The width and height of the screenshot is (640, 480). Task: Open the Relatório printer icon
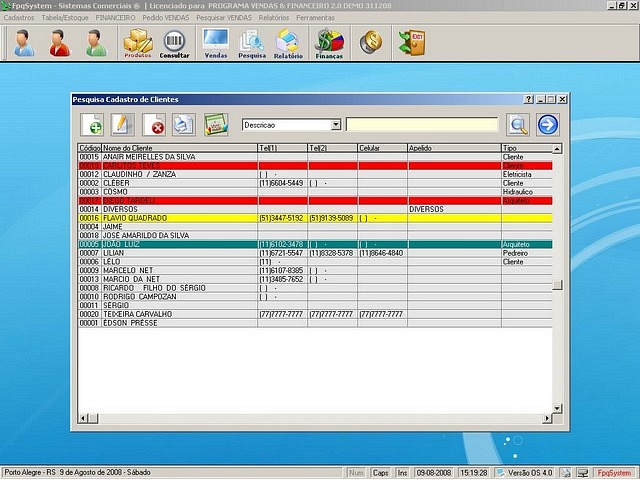(x=288, y=43)
